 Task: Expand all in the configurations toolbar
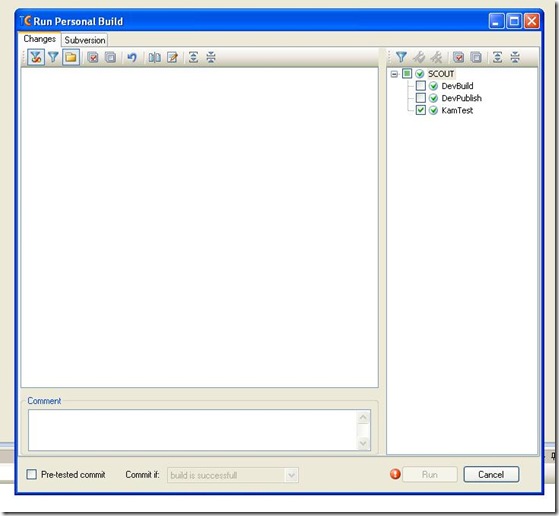[x=497, y=57]
